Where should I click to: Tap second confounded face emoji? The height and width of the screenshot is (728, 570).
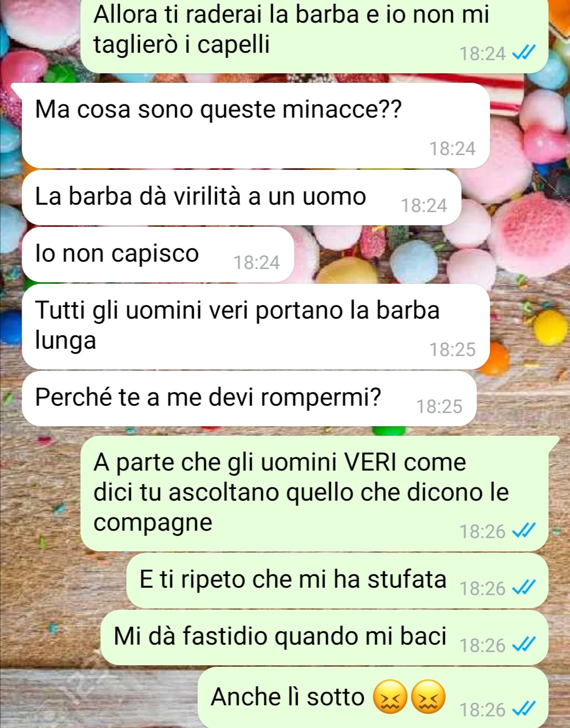click(428, 697)
